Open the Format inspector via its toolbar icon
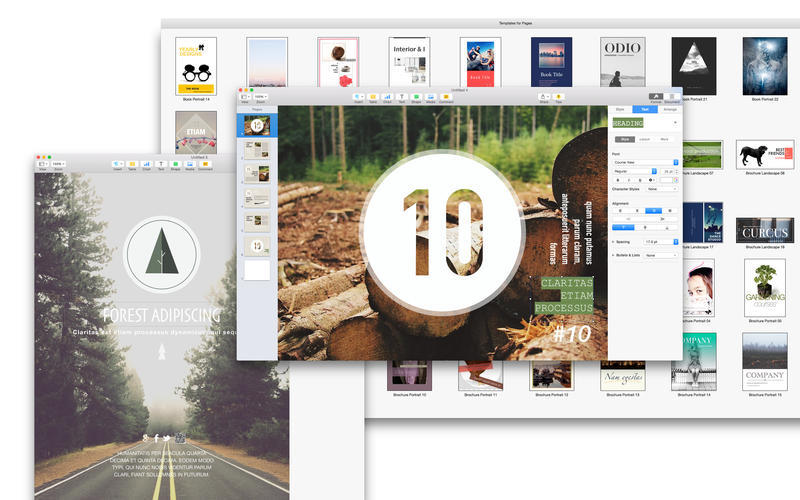Screen dimensions: 800x500 click(x=655, y=97)
